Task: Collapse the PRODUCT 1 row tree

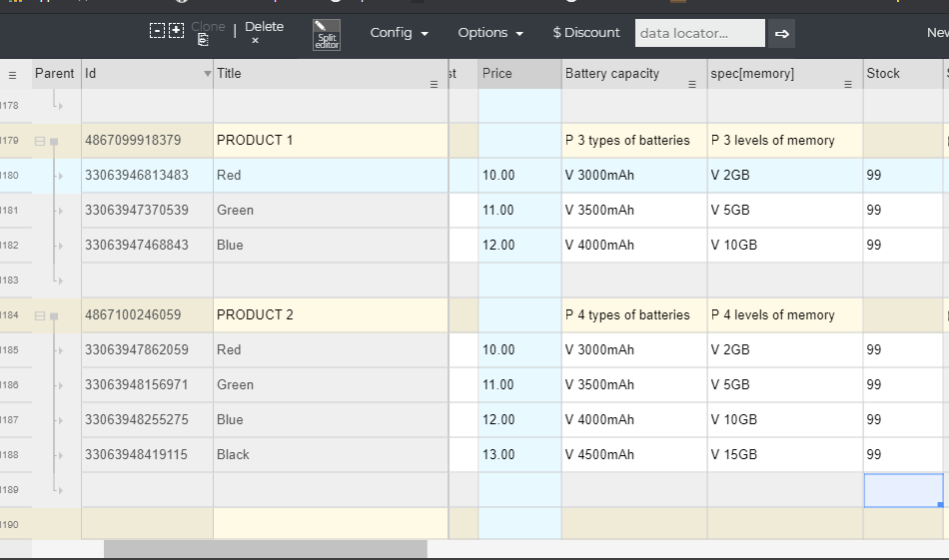Action: coord(40,142)
